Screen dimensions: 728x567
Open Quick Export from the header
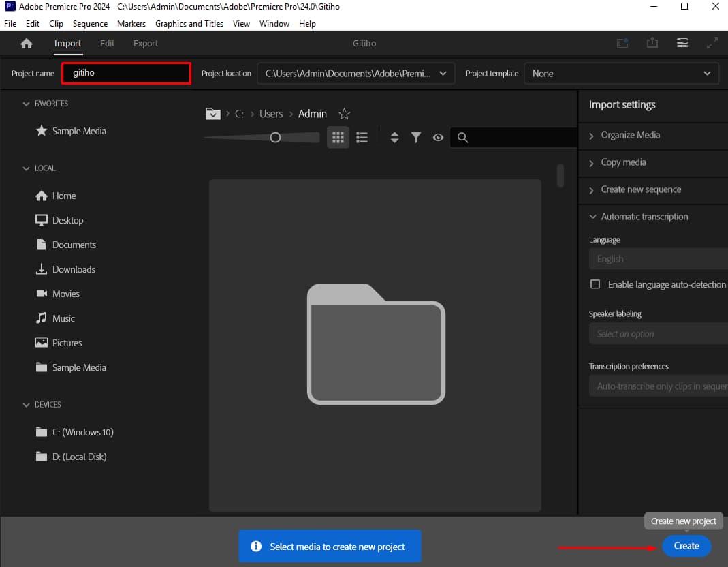pos(652,42)
